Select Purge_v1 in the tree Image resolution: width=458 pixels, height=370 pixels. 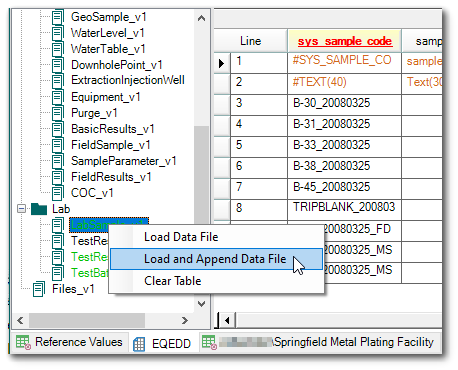click(94, 113)
